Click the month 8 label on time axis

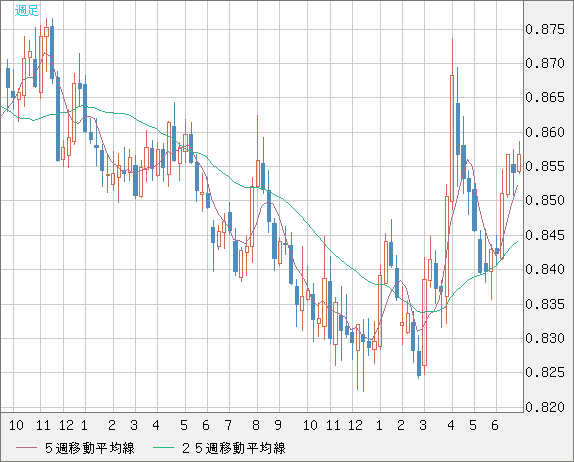click(x=256, y=425)
